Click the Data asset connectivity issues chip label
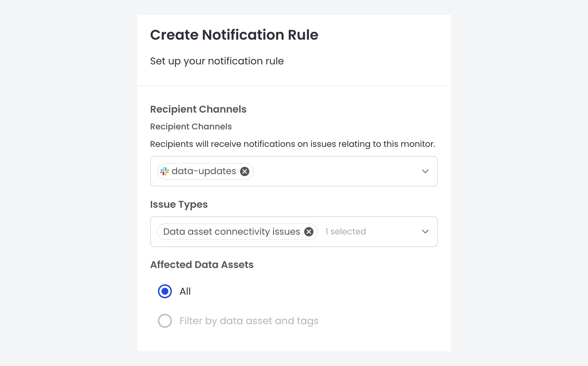This screenshot has height=366, width=588. point(231,232)
